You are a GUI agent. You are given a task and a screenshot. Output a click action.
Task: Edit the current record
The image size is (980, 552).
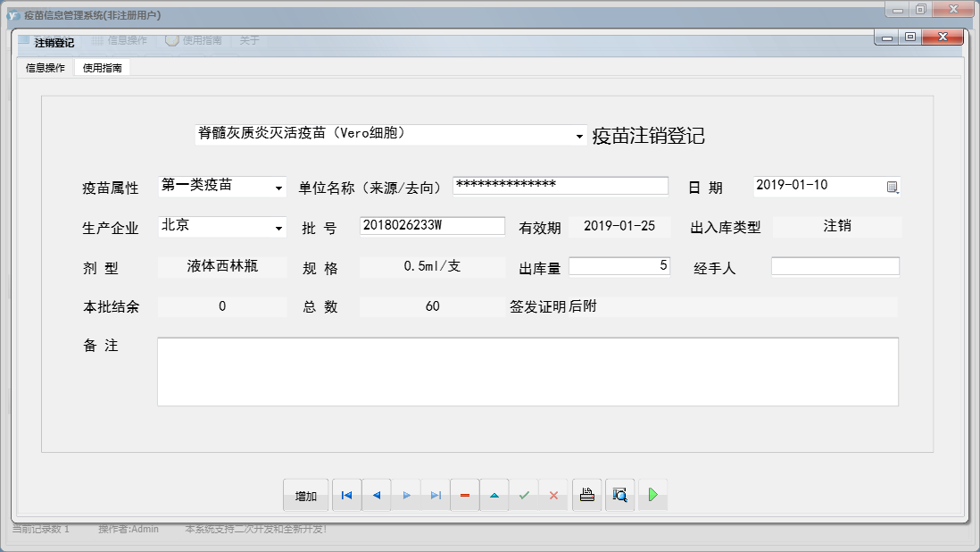click(494, 494)
